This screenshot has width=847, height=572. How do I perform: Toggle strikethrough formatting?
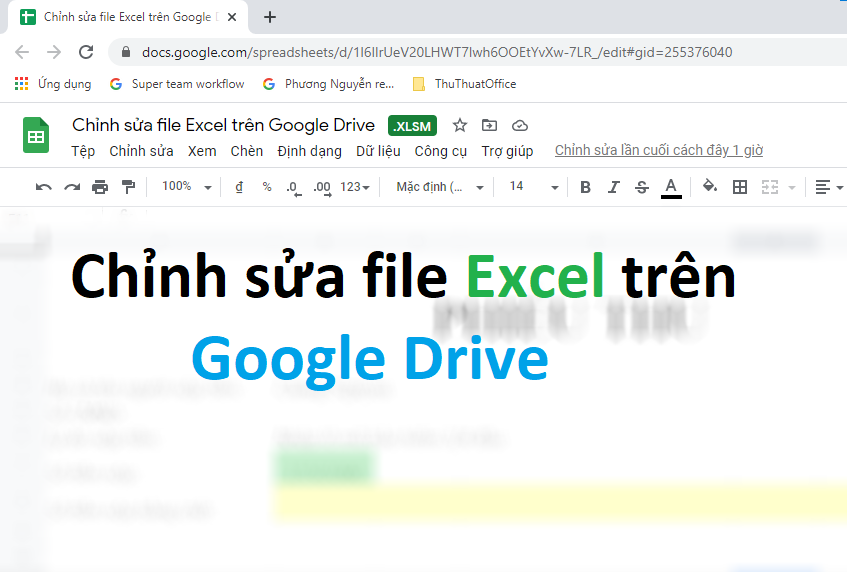tap(642, 187)
